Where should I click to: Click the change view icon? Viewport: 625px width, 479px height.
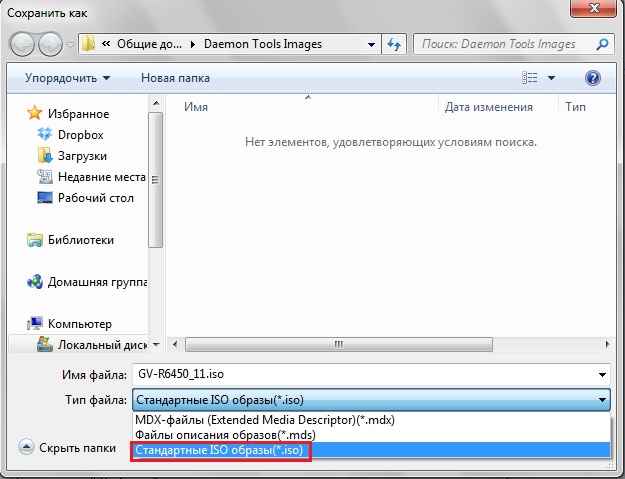529,78
